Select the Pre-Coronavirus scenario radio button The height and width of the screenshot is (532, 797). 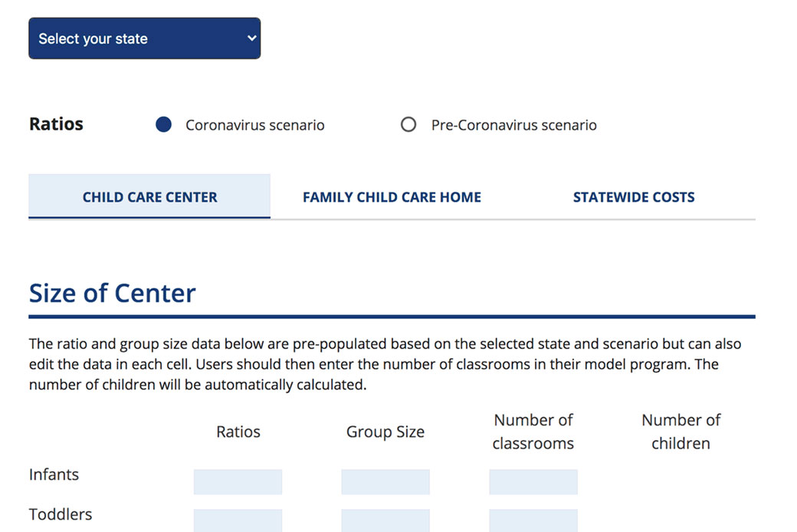coord(408,124)
